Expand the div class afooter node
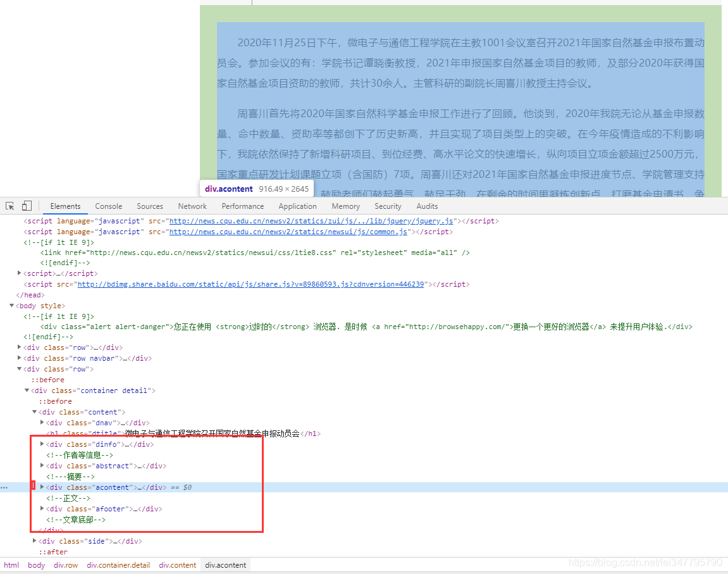 [42, 509]
